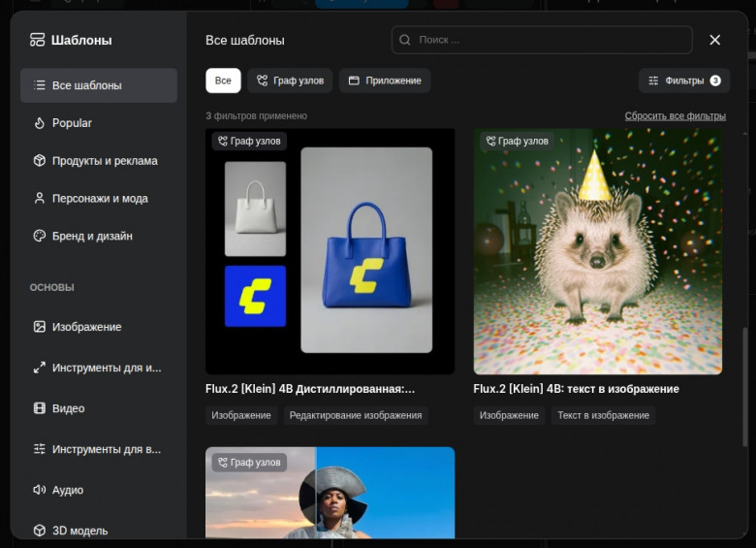Image resolution: width=756 pixels, height=548 pixels.
Task: Open the Видео section
Action: 99,408
